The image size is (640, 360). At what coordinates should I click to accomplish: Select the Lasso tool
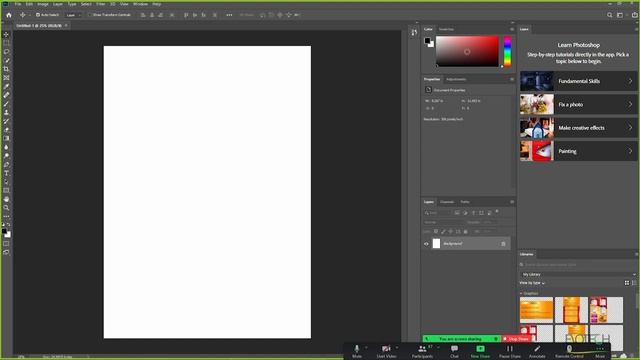[x=6, y=51]
